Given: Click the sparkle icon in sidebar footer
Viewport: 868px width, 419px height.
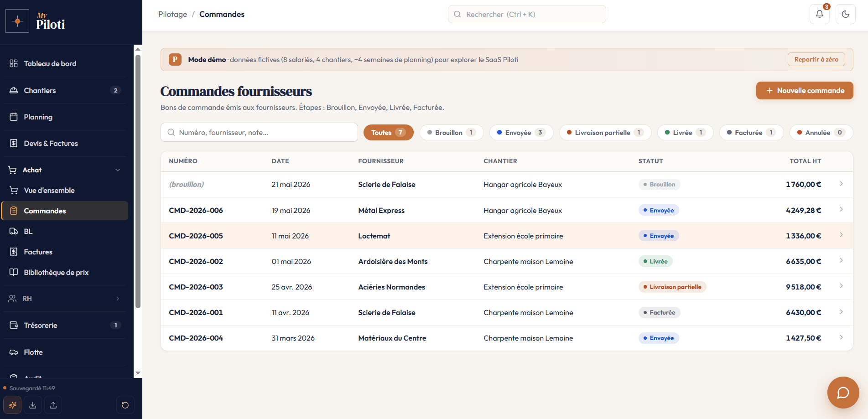Looking at the screenshot, I should (x=12, y=405).
